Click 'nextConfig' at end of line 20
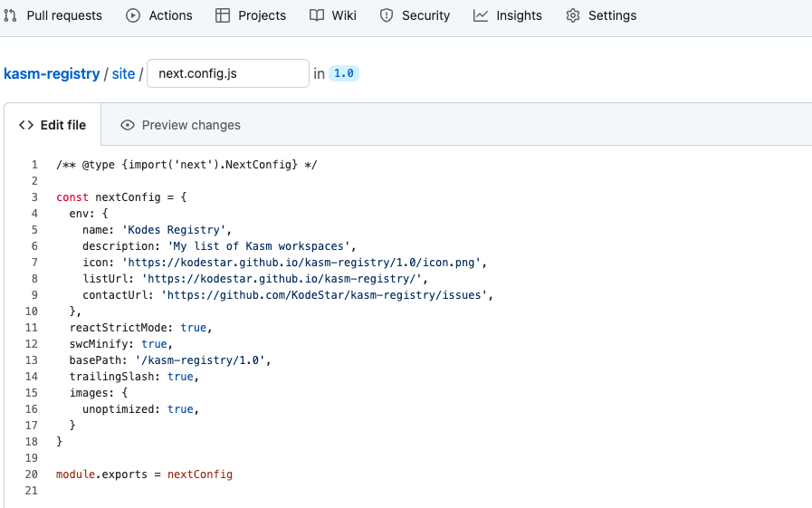 200,474
